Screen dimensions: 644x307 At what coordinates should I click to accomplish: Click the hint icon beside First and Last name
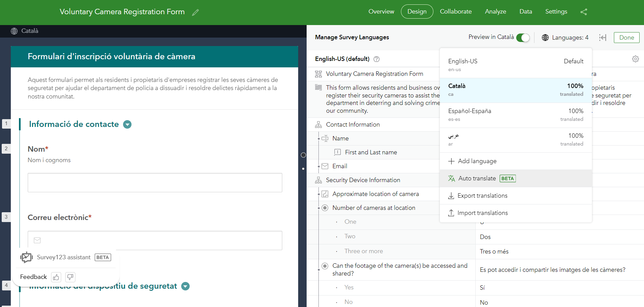337,152
